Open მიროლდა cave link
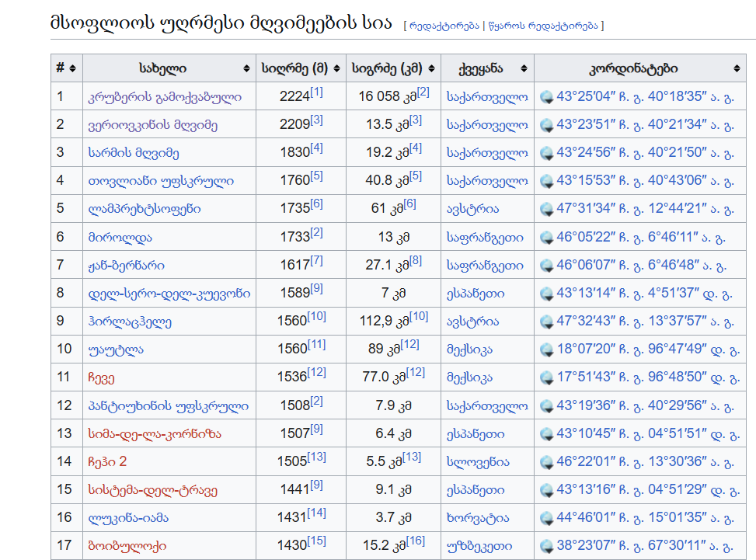This screenshot has width=756, height=560. pos(120,238)
